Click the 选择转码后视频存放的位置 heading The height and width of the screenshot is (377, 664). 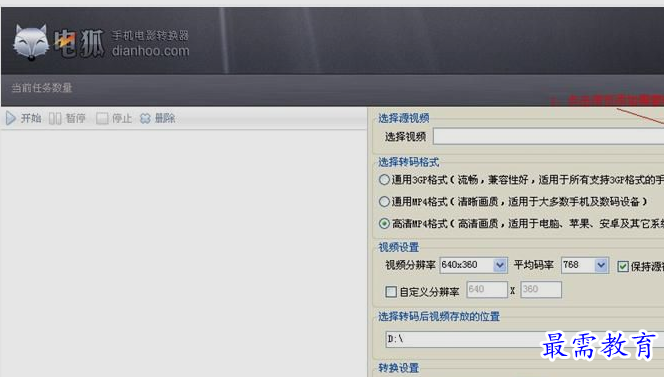point(439,316)
